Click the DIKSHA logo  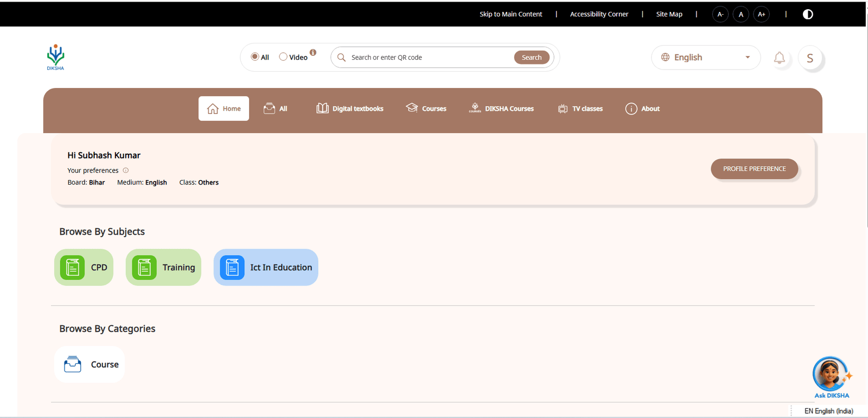point(55,57)
